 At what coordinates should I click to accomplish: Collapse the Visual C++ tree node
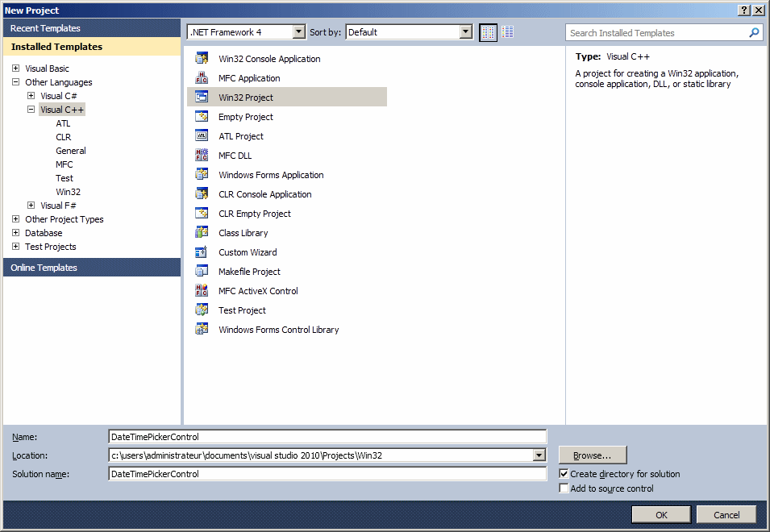[x=31, y=110]
